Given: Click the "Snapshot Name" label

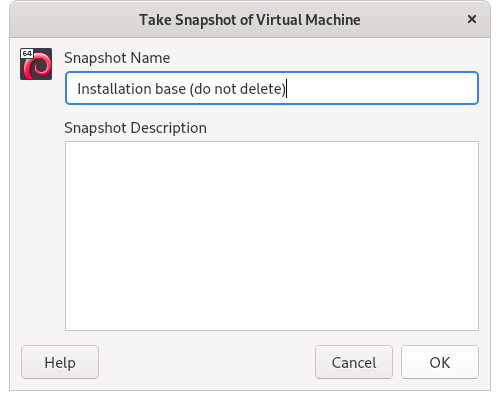Looking at the screenshot, I should [x=117, y=58].
